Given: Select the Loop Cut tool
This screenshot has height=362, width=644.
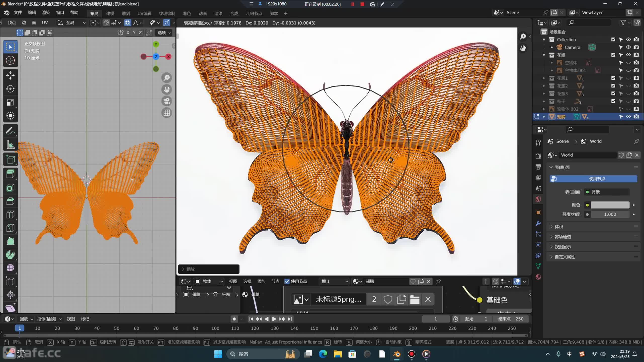Looking at the screenshot, I should coord(10,214).
